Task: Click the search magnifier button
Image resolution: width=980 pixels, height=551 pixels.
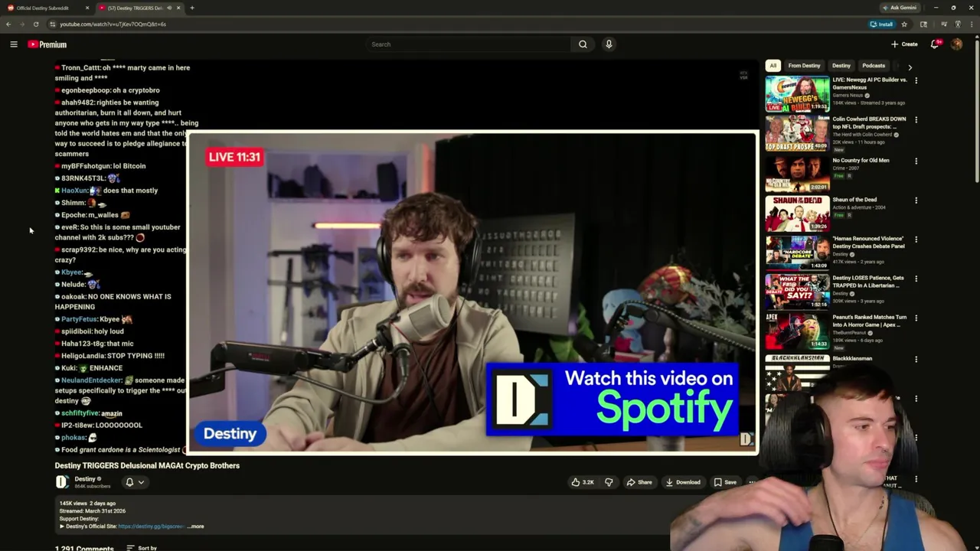Action: point(583,44)
